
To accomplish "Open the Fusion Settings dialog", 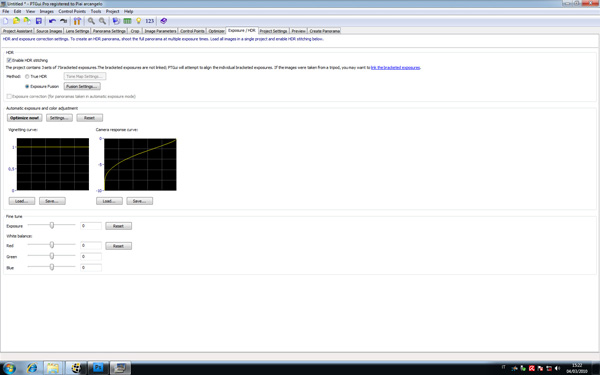I will coord(82,86).
